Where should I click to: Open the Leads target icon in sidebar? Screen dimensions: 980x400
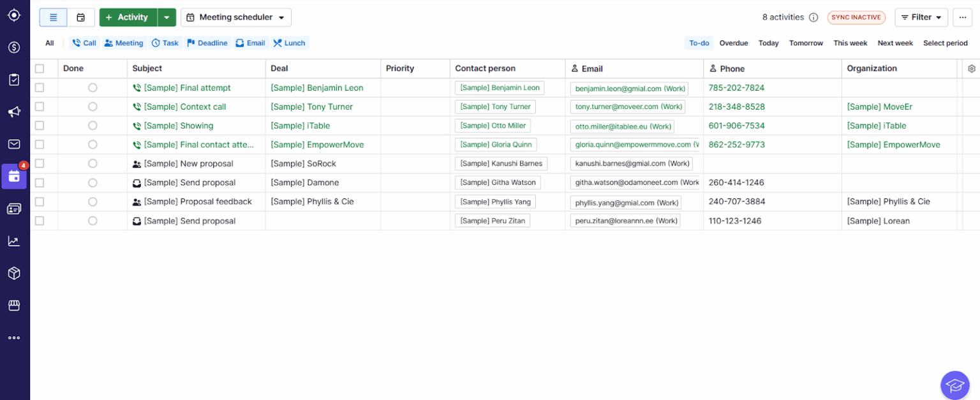(x=14, y=16)
